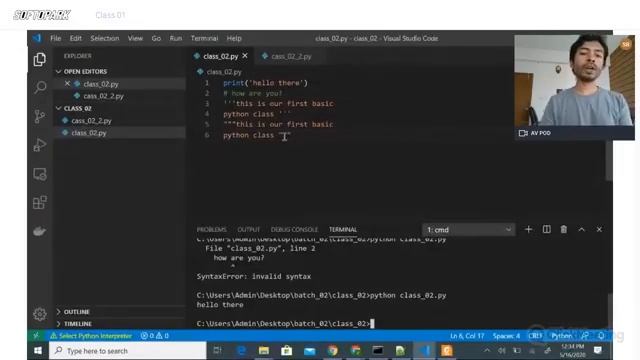Change language mode Python in status bar

(562, 336)
